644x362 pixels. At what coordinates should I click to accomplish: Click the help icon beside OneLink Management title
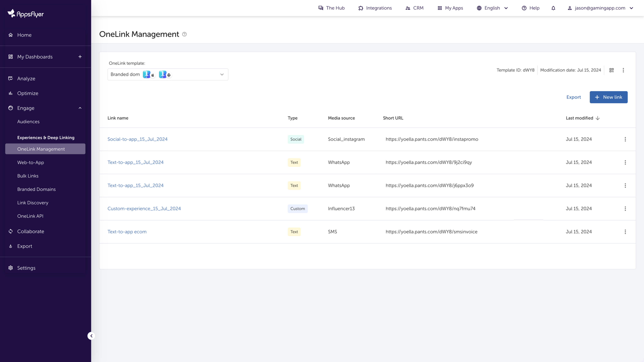tap(184, 34)
